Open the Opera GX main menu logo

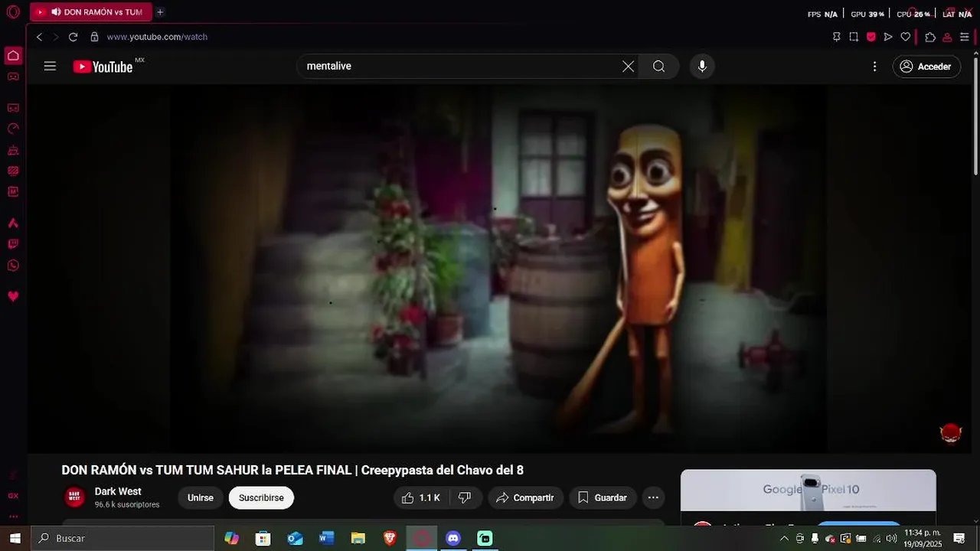[13, 12]
